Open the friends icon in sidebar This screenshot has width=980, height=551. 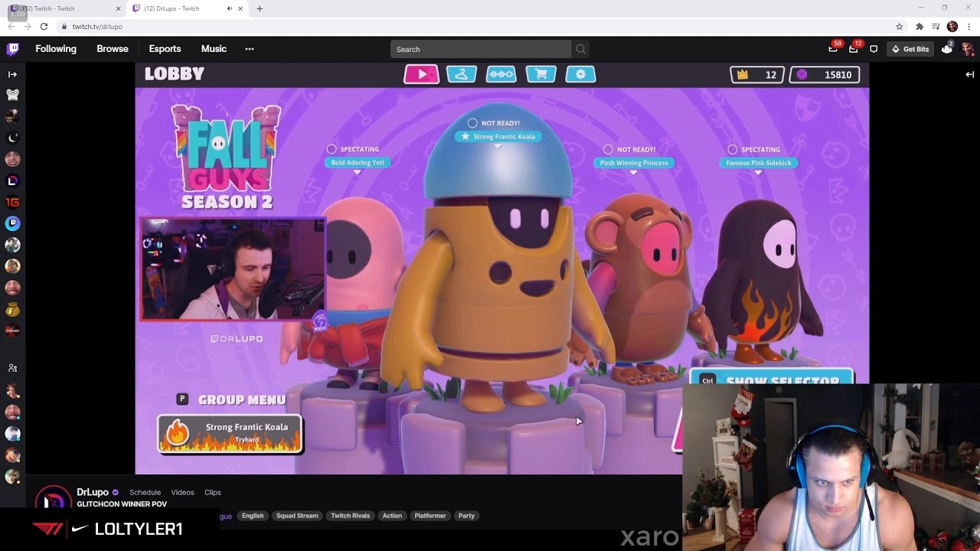(12, 368)
